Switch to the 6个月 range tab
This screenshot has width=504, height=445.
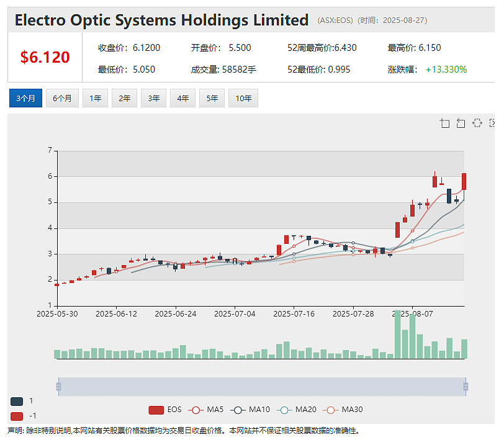(x=62, y=98)
